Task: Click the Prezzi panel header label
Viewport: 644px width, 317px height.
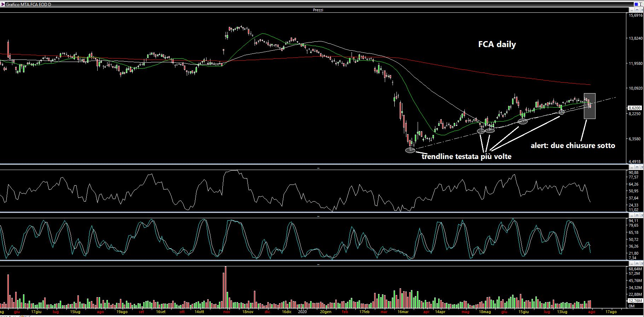Action: (x=318, y=10)
